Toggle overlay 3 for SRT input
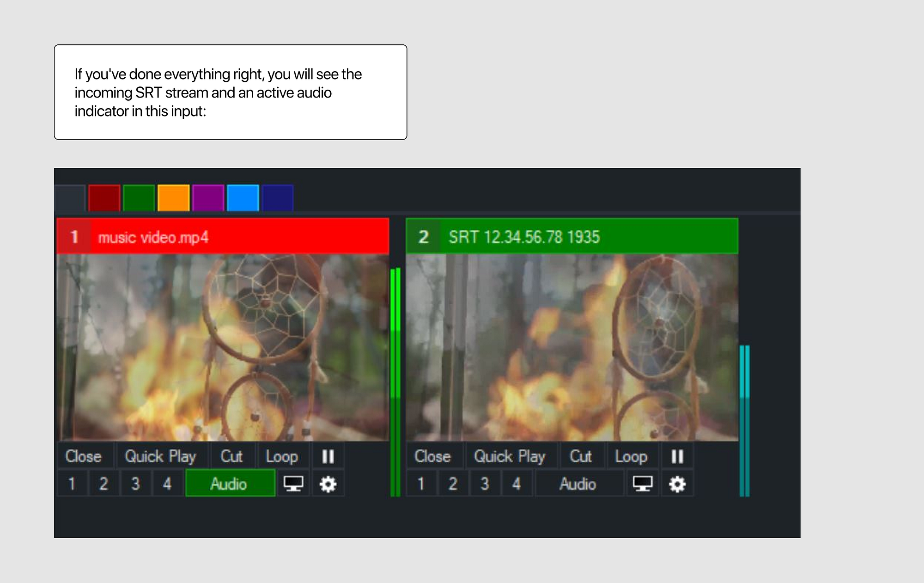The image size is (924, 583). pos(485,483)
